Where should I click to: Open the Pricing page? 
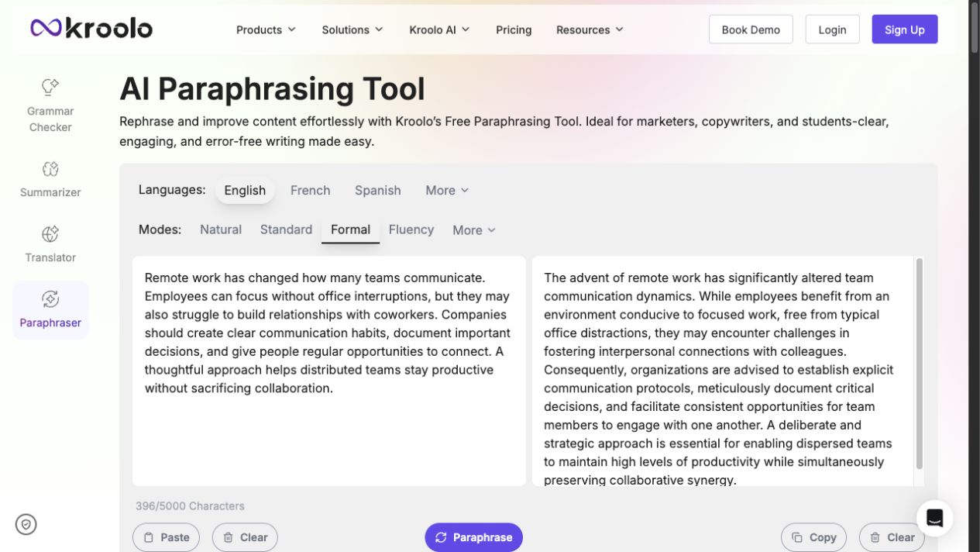(514, 29)
